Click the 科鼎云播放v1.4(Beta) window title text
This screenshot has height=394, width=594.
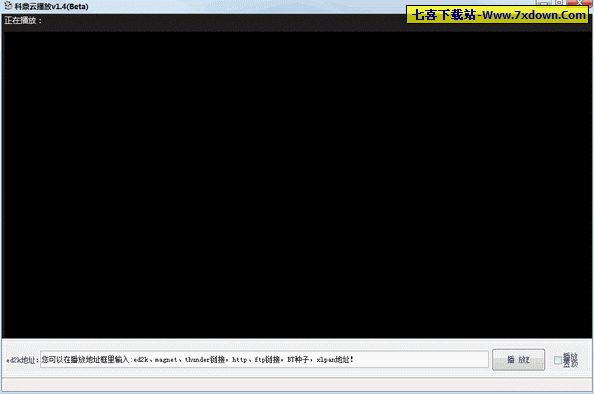[x=51, y=6]
